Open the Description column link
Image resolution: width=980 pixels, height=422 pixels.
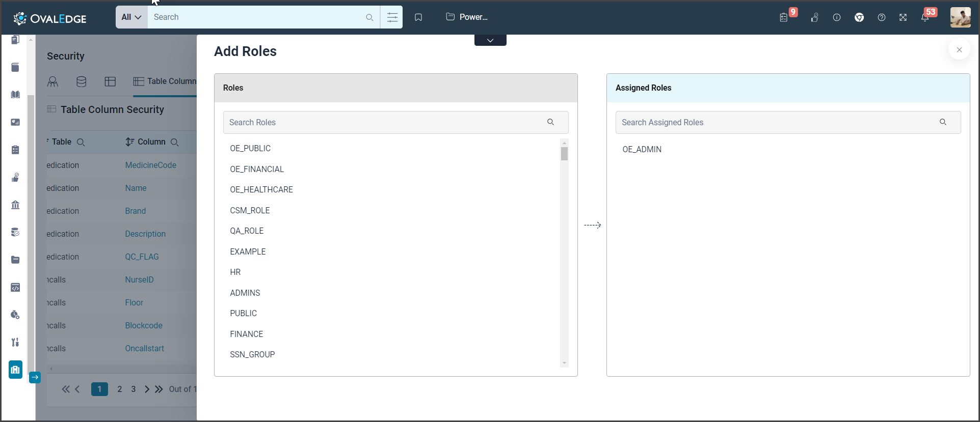145,234
